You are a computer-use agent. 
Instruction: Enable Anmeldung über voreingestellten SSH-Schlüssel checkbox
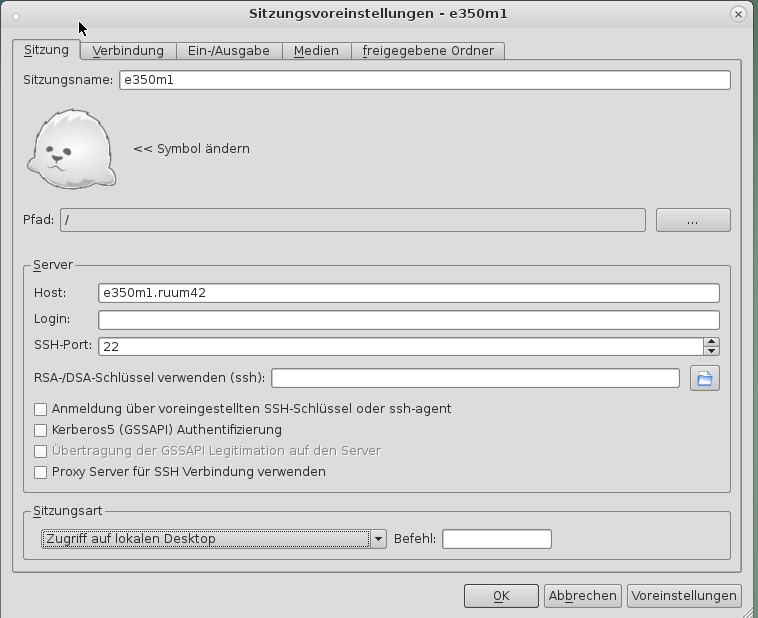point(41,409)
